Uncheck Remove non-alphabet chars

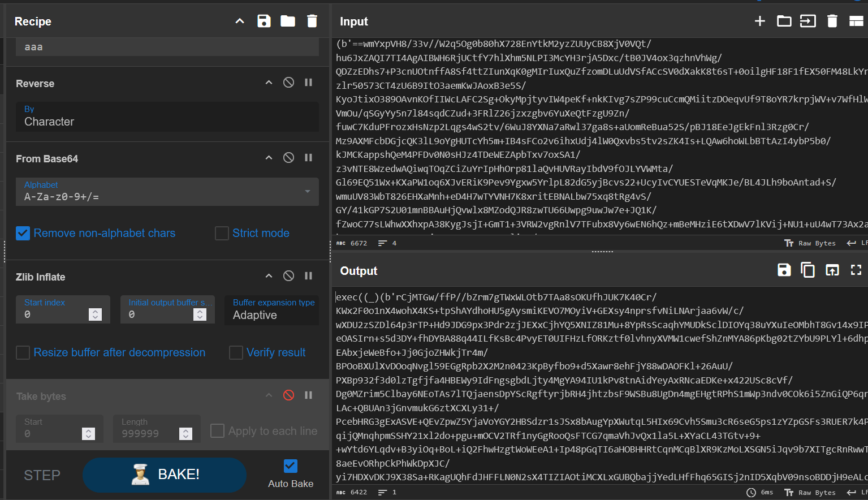click(x=23, y=233)
